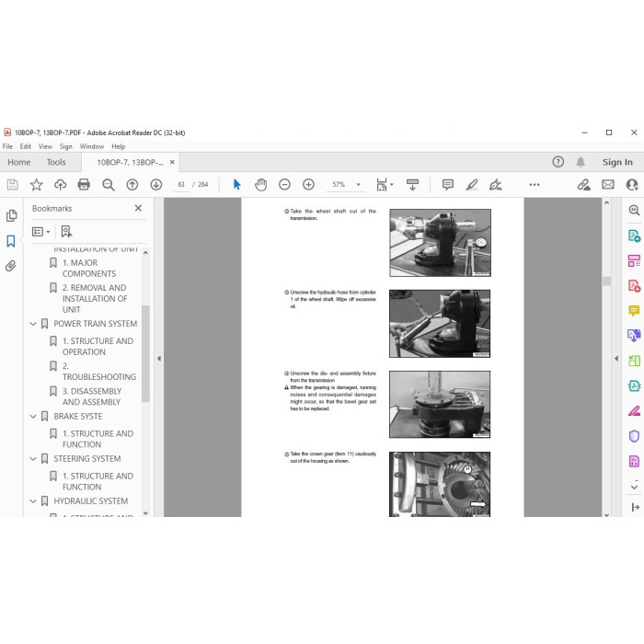Collapse the right tools pane arrow
Viewport: 644px width, 644px height.
[616, 359]
